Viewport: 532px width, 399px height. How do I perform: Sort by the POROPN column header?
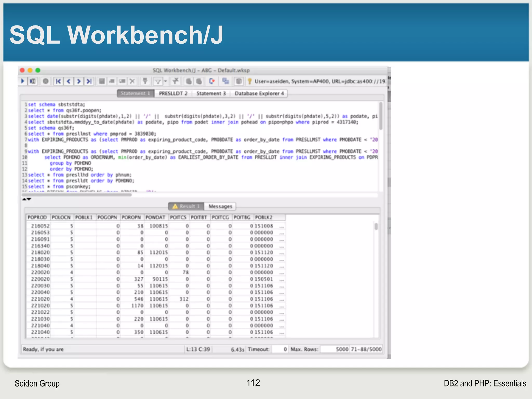131,217
